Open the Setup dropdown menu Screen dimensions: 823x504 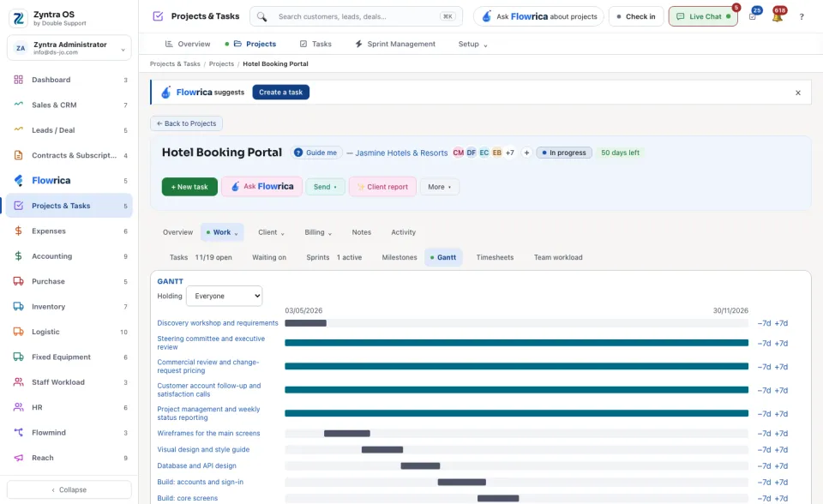(472, 44)
